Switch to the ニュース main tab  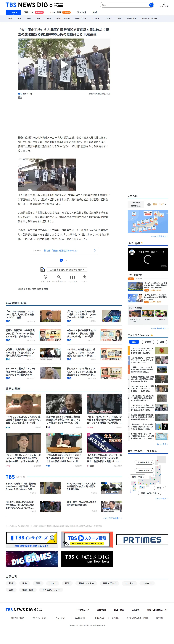tap(13, 12)
